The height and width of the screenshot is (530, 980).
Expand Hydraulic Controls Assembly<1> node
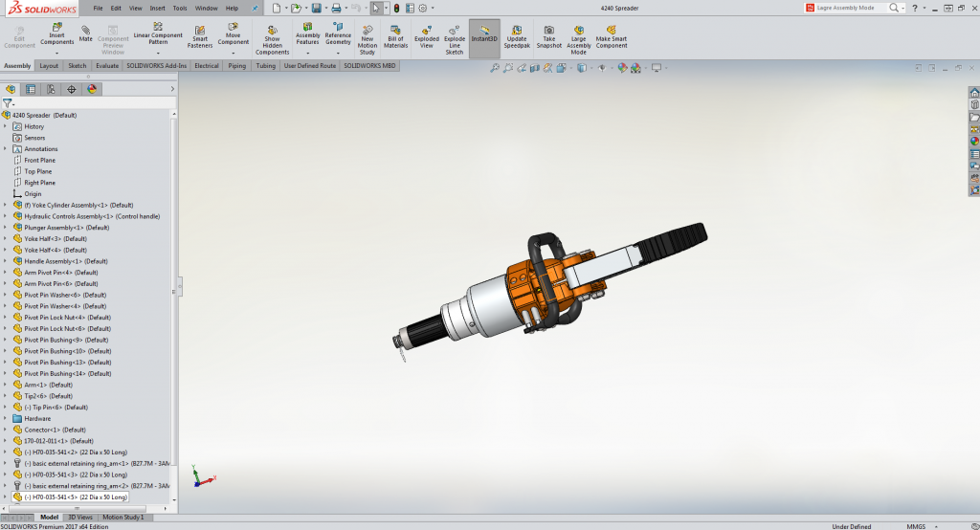click(5, 216)
